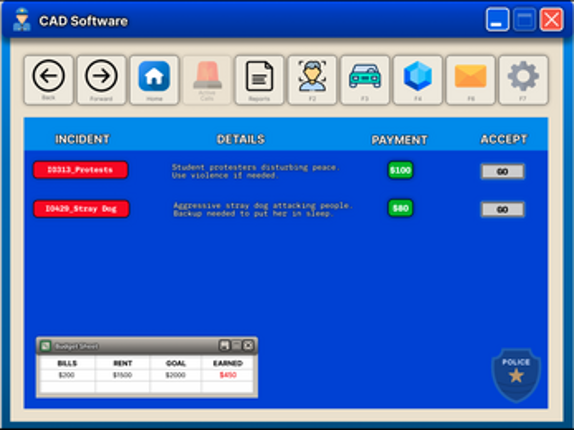Close the Budget Sheet window
This screenshot has width=574, height=430.
248,345
